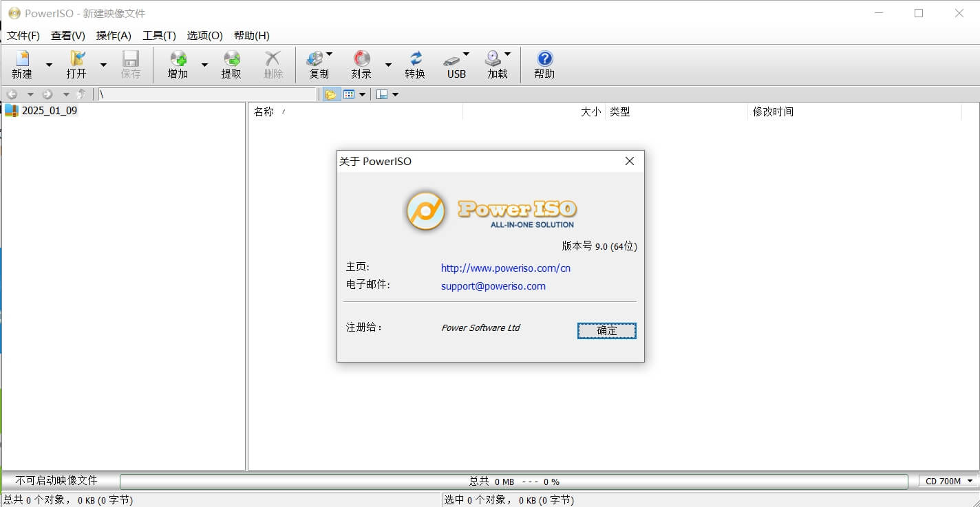Maximize the PowerISO window
The width and height of the screenshot is (980, 507).
pyautogui.click(x=919, y=13)
